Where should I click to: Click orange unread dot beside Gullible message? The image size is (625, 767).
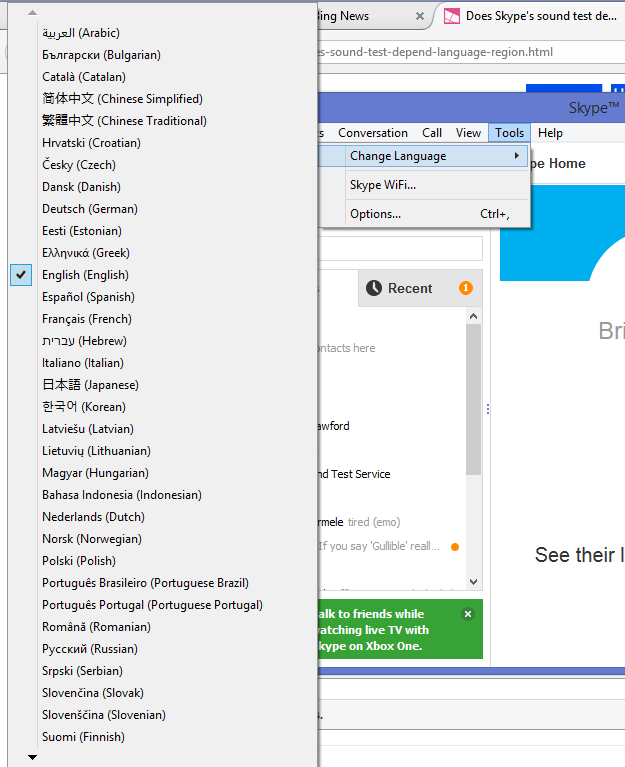click(455, 547)
